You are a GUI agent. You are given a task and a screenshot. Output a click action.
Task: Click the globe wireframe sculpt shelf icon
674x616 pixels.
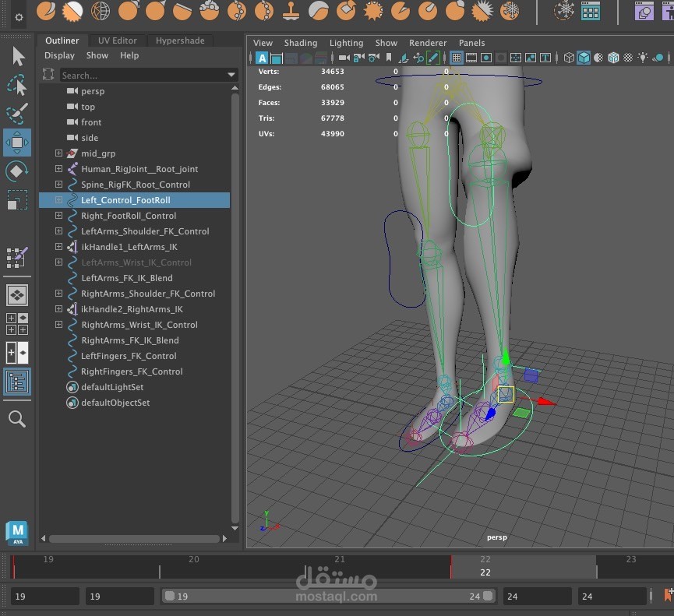[x=101, y=11]
